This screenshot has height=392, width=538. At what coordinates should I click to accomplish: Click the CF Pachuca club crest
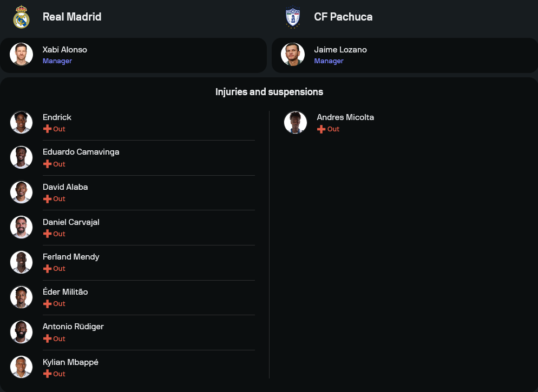(x=292, y=17)
